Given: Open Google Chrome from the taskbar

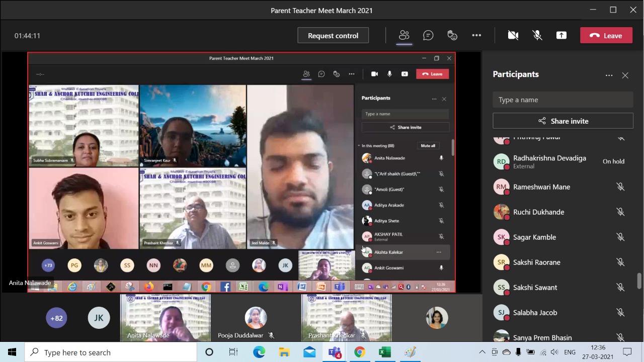Looking at the screenshot, I should [359, 352].
